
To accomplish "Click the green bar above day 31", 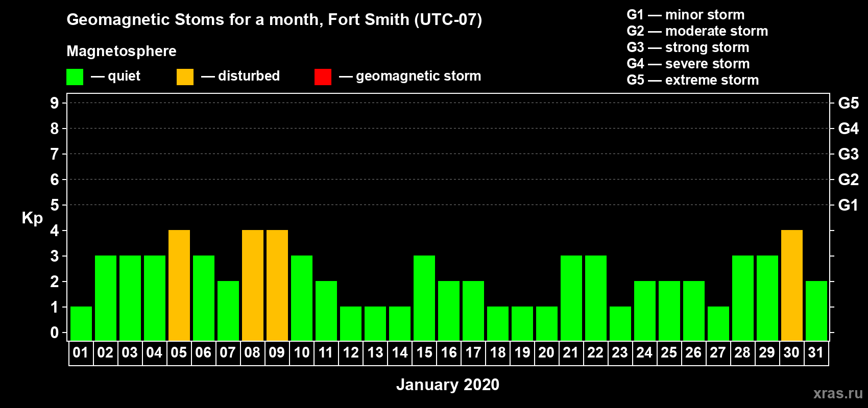I will point(816,311).
